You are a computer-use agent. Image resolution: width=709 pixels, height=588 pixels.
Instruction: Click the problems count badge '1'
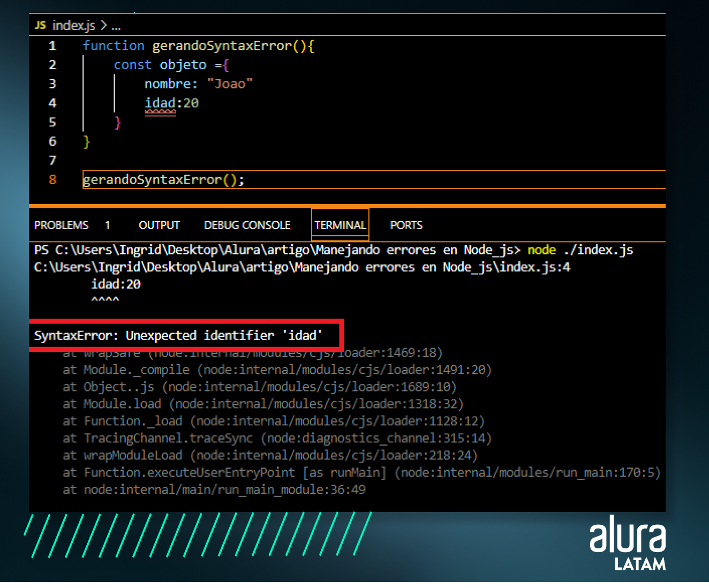coord(108,225)
